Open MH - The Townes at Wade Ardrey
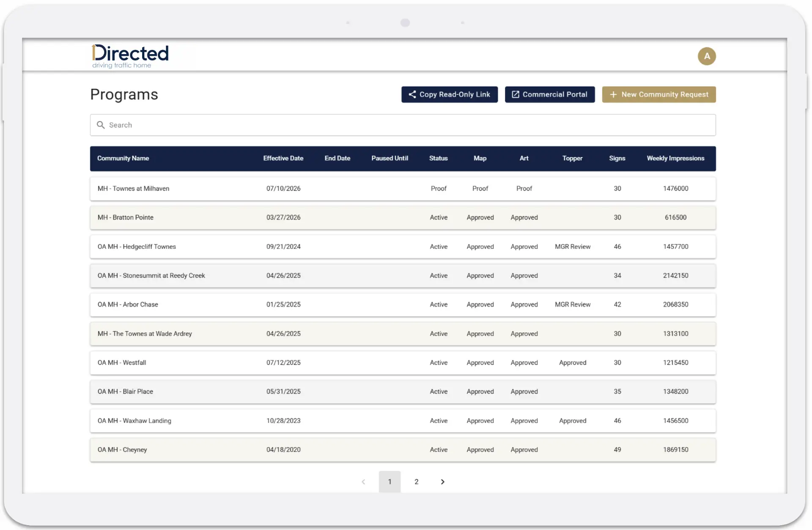The width and height of the screenshot is (812, 530). pyautogui.click(x=403, y=334)
